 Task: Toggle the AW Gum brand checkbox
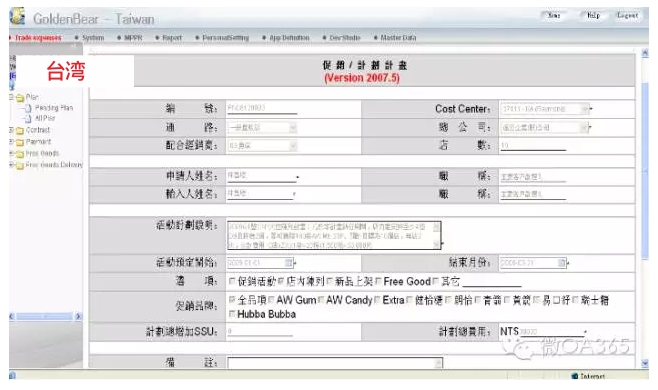(x=271, y=300)
